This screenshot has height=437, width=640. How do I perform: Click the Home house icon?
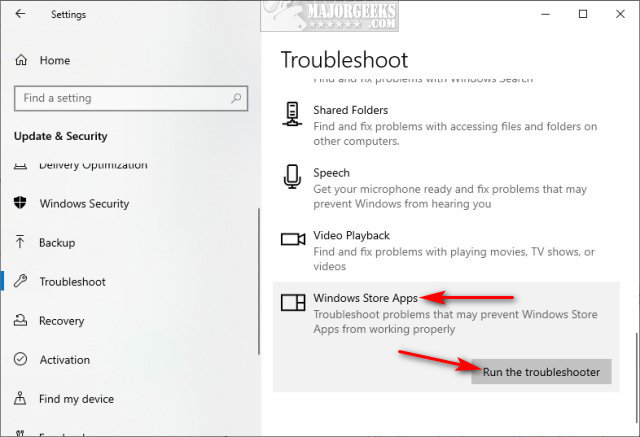[21, 60]
